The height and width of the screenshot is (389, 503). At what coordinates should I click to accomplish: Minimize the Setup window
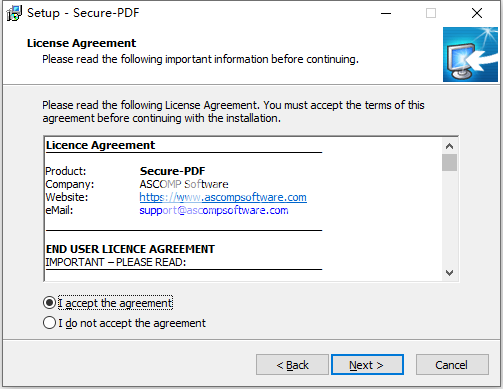386,13
